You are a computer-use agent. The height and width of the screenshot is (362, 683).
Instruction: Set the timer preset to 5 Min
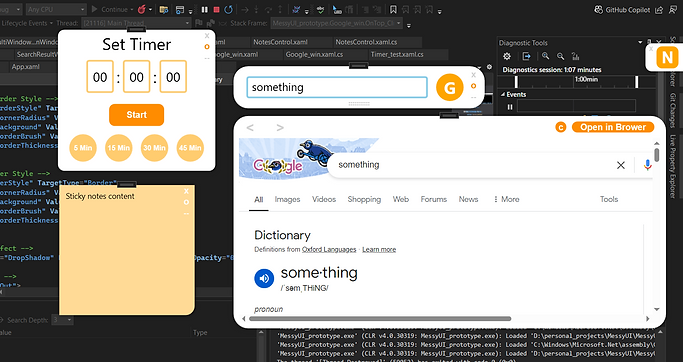tap(83, 148)
